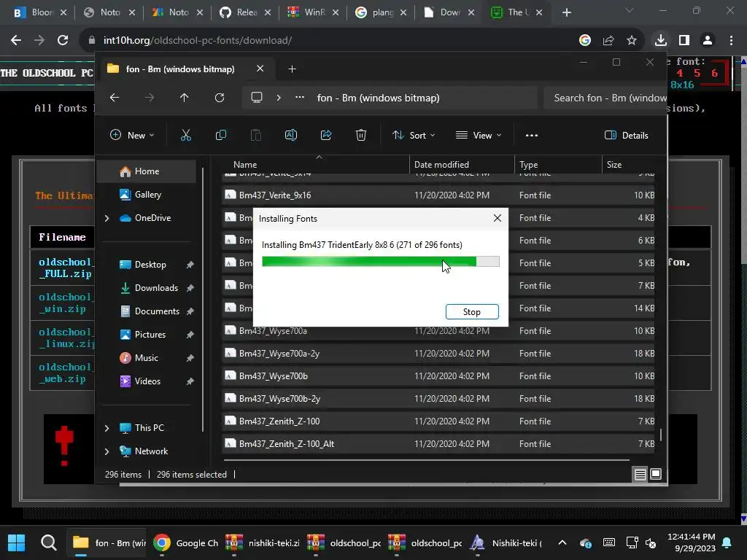Go back in File Explorer
747x560 pixels.
[x=115, y=98]
